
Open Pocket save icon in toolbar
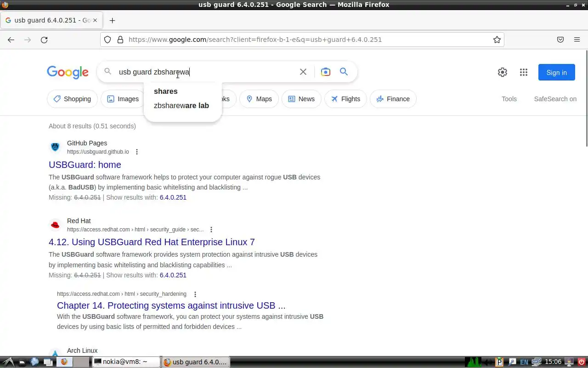tap(560, 40)
